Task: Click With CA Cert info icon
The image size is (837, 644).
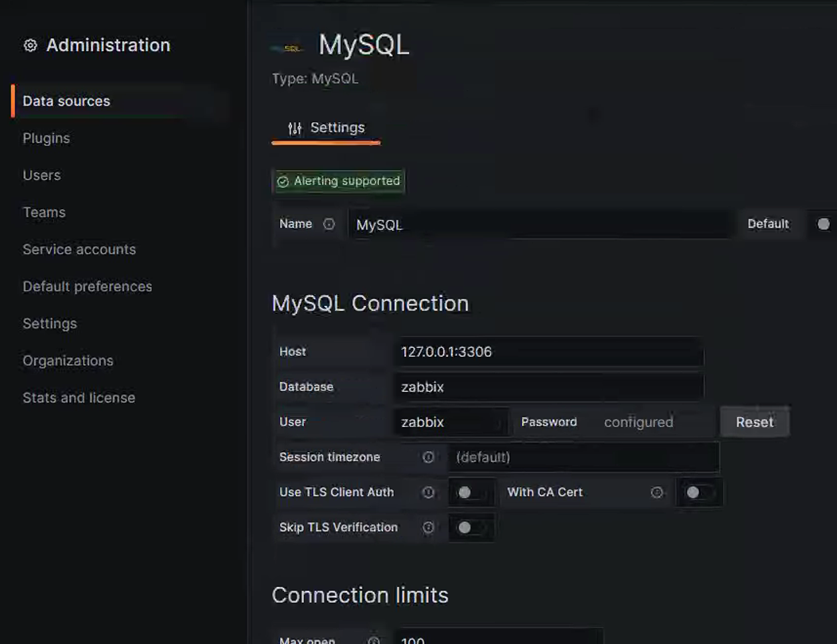Action: 656,493
